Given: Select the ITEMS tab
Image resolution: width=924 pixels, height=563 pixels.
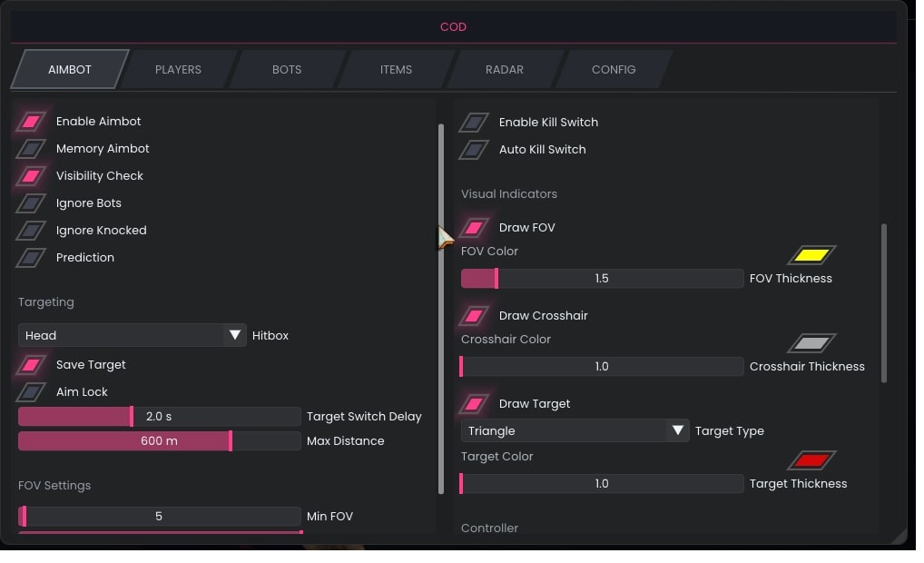Looking at the screenshot, I should 396,70.
